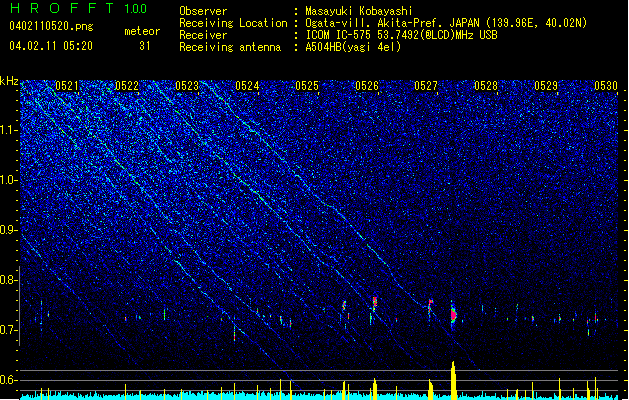Click the Observer label

pyautogui.click(x=203, y=11)
